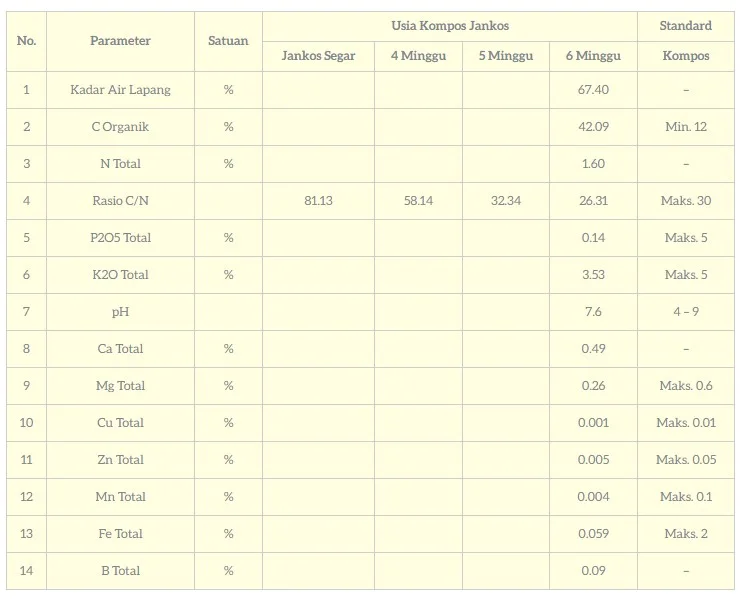Select the "6 Minggu" column header
741x599 pixels.
click(593, 56)
